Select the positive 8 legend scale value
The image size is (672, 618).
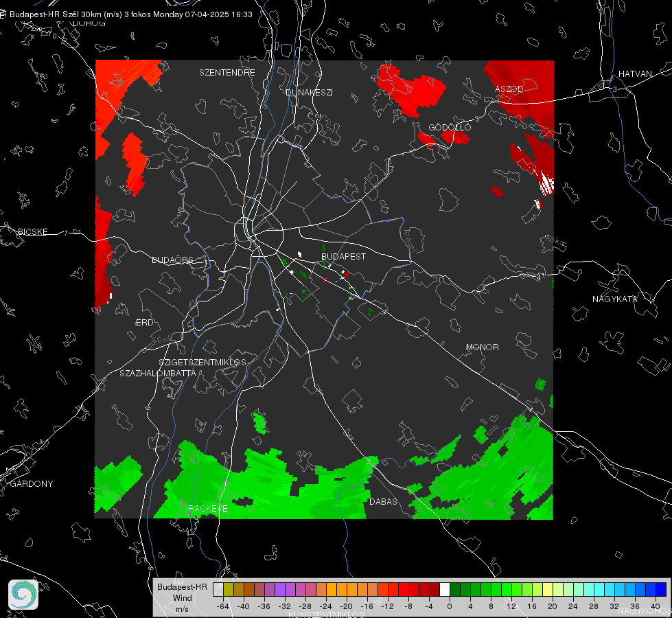[491, 606]
